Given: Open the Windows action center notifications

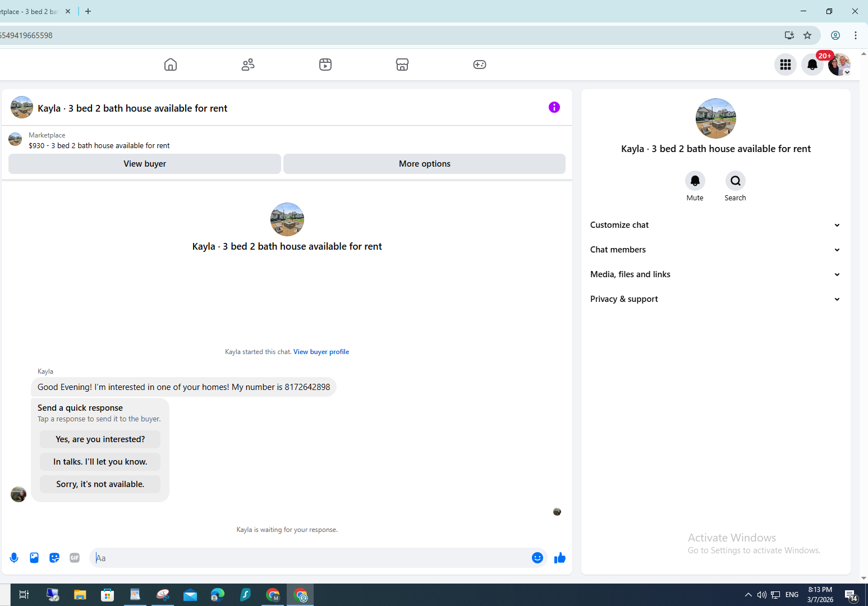Looking at the screenshot, I should [851, 595].
